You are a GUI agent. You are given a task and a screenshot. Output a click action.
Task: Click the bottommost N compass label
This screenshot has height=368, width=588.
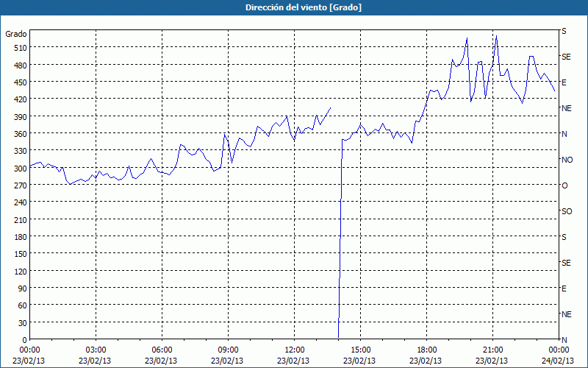pyautogui.click(x=564, y=340)
